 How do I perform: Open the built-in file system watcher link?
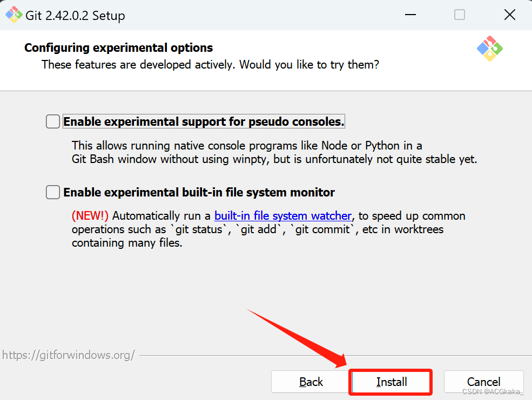click(x=283, y=216)
